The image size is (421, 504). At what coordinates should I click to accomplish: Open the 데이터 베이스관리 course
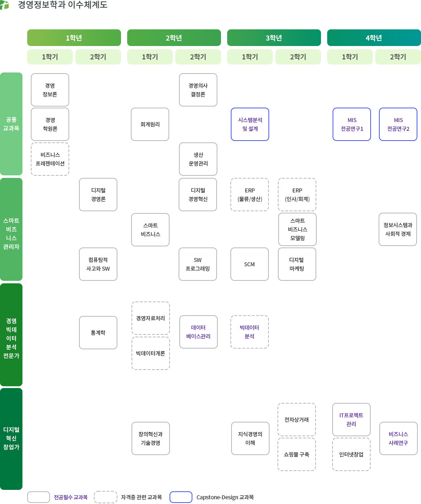pos(198,332)
